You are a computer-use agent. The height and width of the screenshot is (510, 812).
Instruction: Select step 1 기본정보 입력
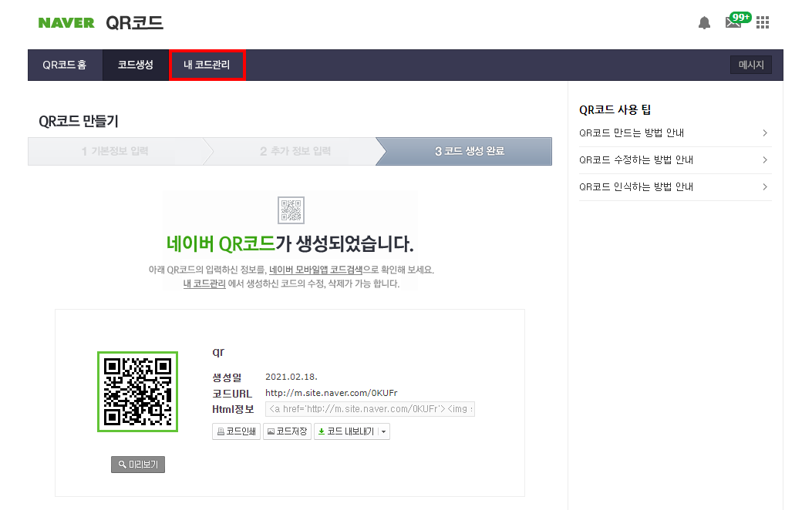(x=115, y=151)
